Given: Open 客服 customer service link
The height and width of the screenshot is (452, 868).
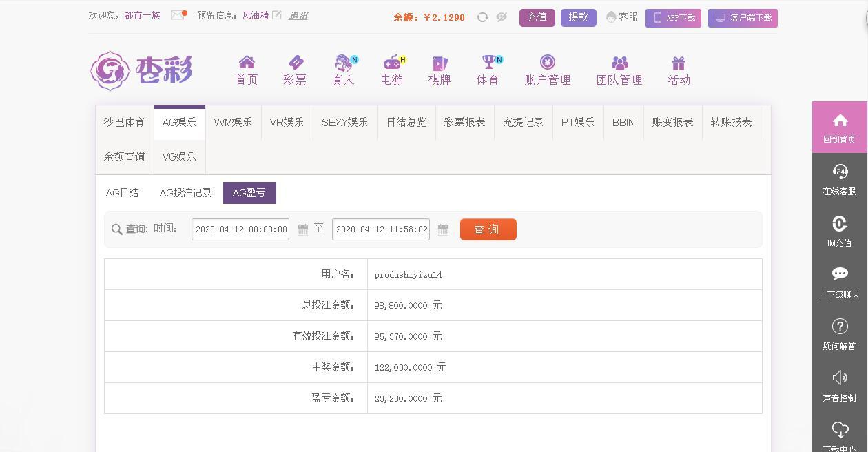Looking at the screenshot, I should click(622, 17).
